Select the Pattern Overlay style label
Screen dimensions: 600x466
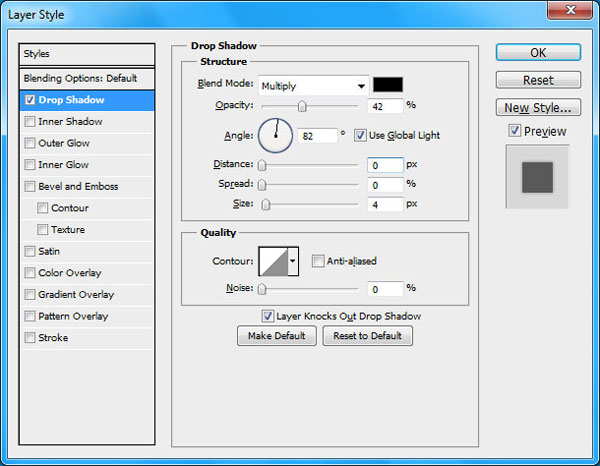pos(73,316)
